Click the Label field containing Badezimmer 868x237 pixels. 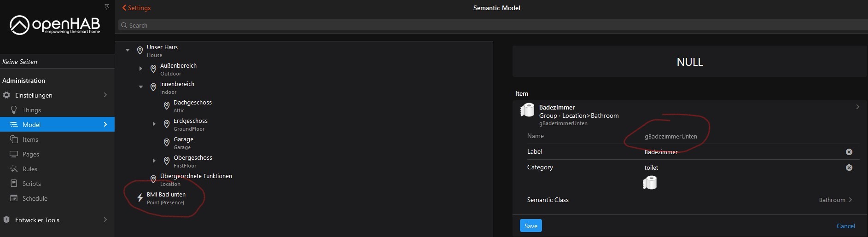pos(744,152)
